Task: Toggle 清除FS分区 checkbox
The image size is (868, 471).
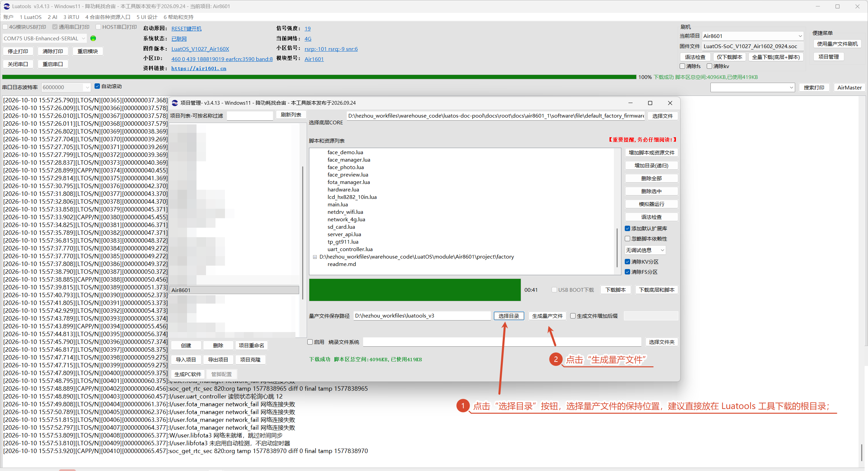Action: click(627, 272)
